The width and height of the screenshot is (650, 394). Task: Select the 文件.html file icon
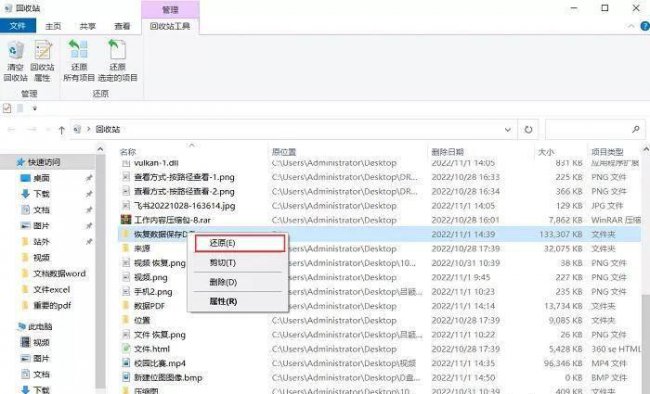[126, 349]
